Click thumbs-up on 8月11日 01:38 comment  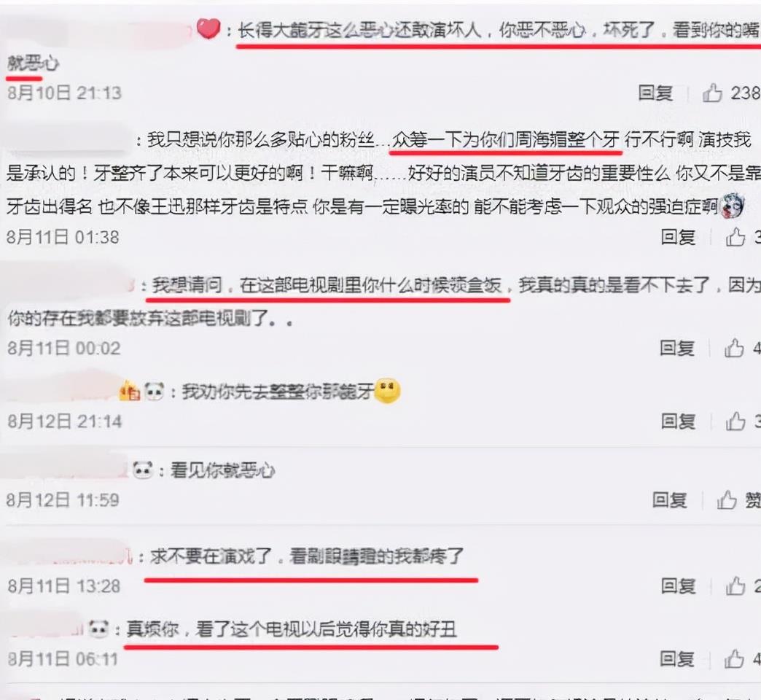tap(735, 237)
